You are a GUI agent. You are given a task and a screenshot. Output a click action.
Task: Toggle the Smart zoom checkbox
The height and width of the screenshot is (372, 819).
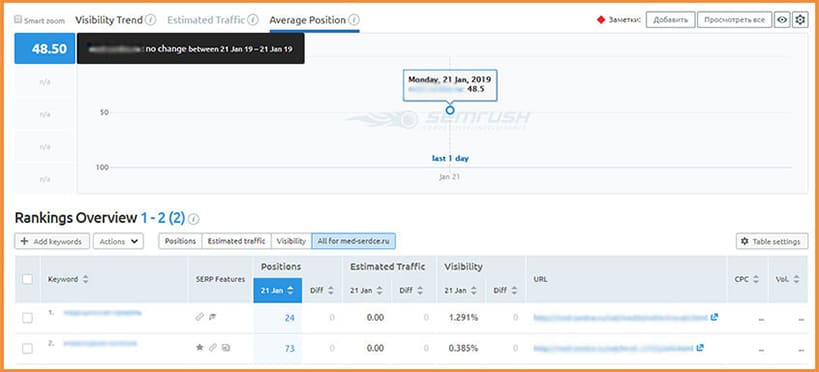pyautogui.click(x=18, y=20)
